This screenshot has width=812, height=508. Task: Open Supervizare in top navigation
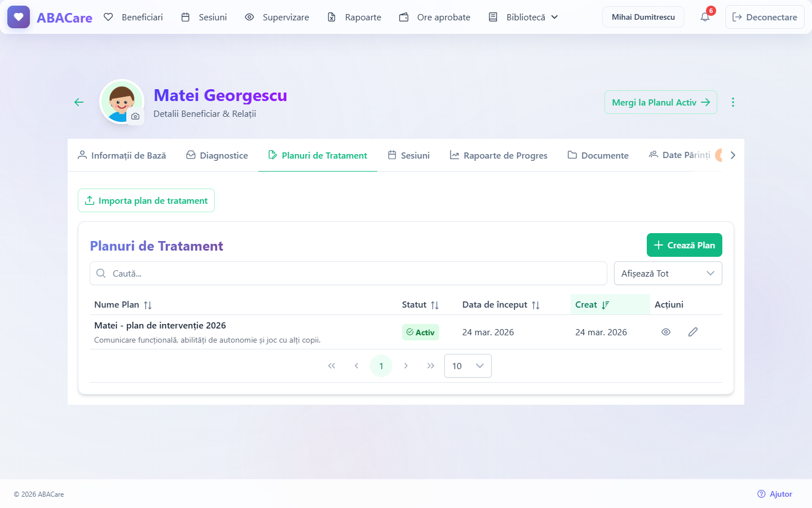click(x=277, y=17)
